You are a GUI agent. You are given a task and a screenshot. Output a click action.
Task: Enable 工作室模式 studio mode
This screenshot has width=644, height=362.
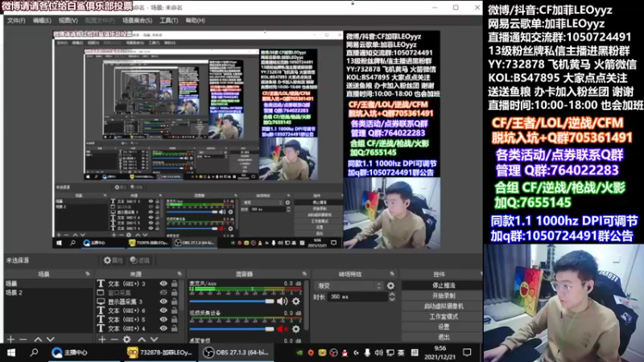coord(444,316)
